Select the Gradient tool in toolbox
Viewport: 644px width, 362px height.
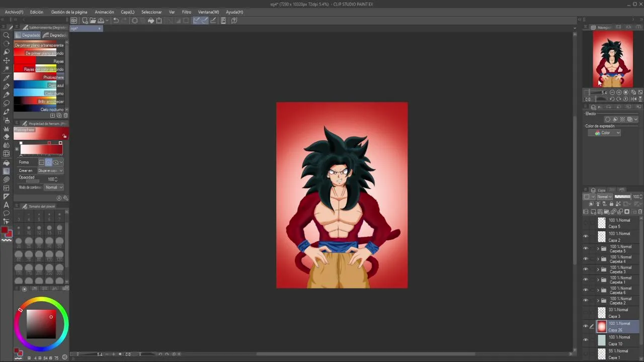tap(7, 171)
